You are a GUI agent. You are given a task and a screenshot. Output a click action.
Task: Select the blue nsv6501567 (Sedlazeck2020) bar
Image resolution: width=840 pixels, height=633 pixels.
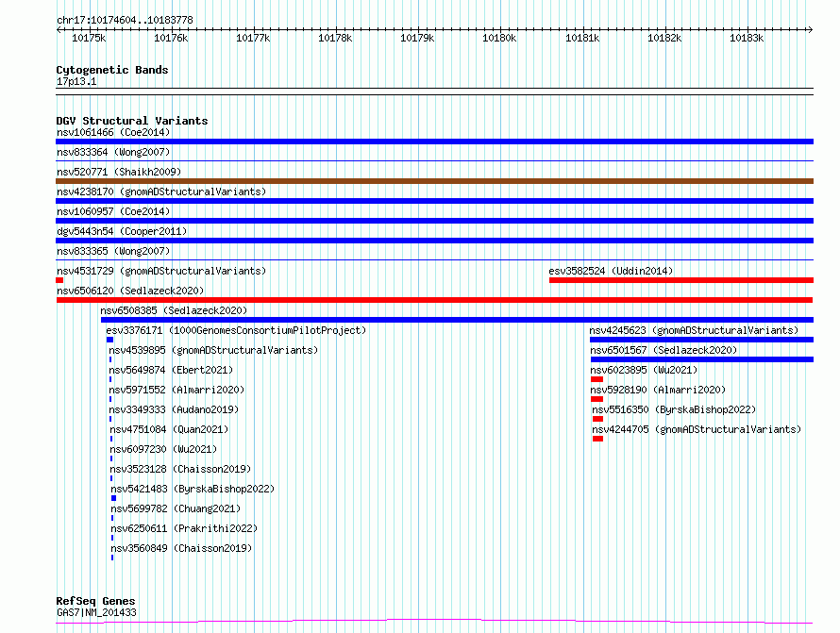tap(702, 359)
